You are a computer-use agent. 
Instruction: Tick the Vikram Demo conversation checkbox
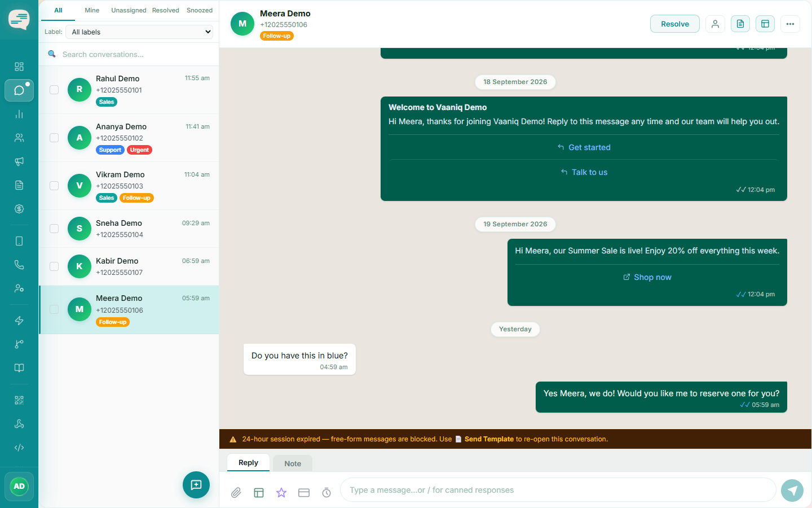coord(54,186)
